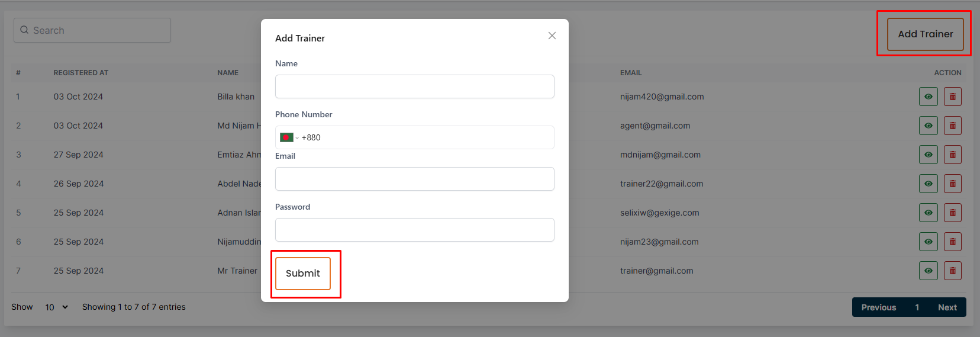Delete the agent@gmail.com trainer entry
This screenshot has height=337, width=980.
point(952,126)
